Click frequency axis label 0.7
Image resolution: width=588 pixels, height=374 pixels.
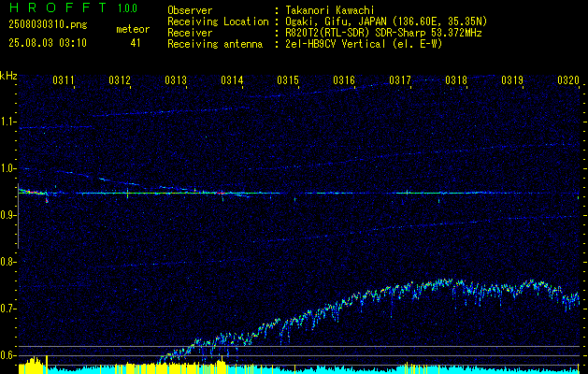(x=7, y=309)
